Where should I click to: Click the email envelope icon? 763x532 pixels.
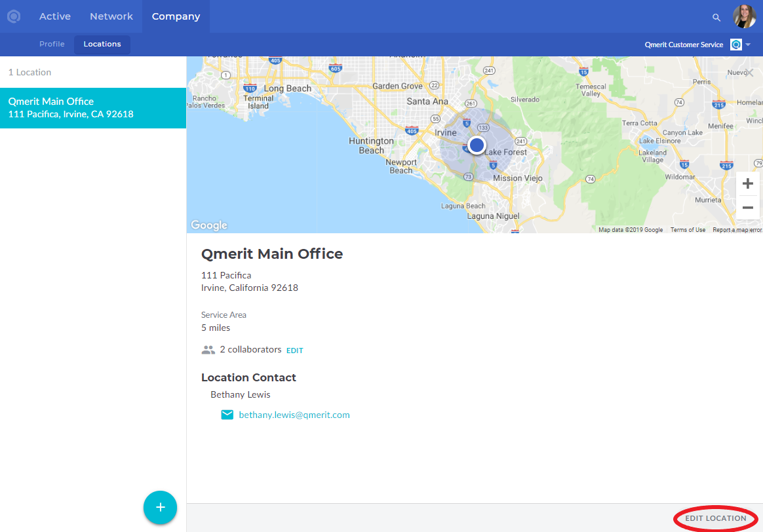(227, 415)
